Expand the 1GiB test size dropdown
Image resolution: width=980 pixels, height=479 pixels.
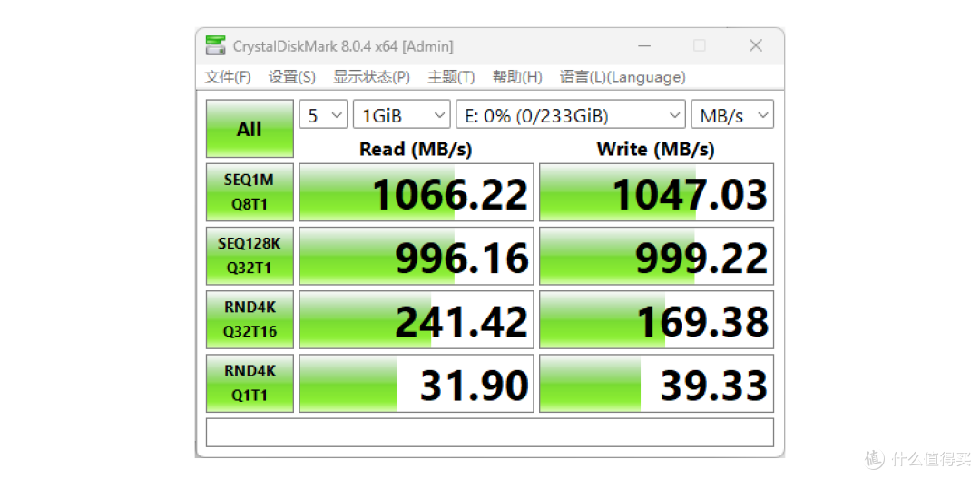(x=402, y=115)
